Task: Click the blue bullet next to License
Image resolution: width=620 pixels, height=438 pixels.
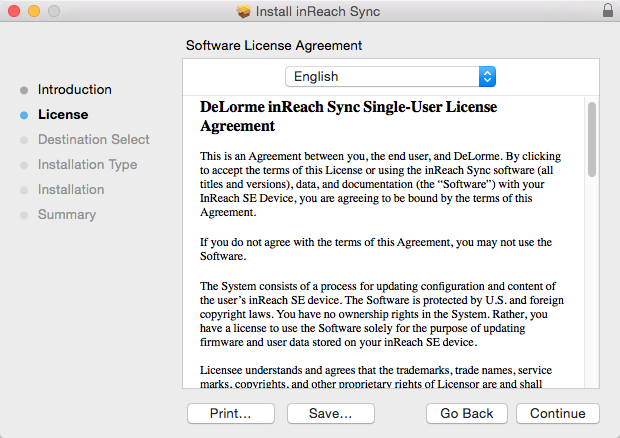Action: tap(24, 115)
